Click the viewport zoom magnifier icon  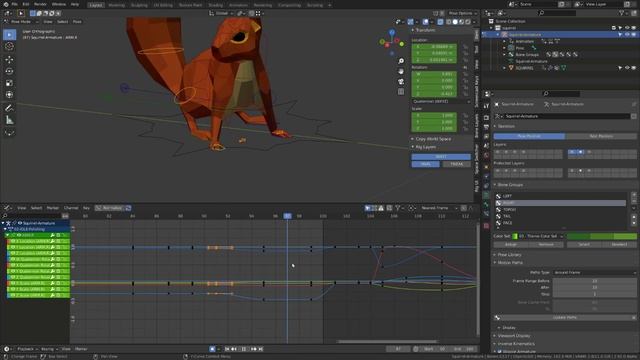[x=401, y=61]
